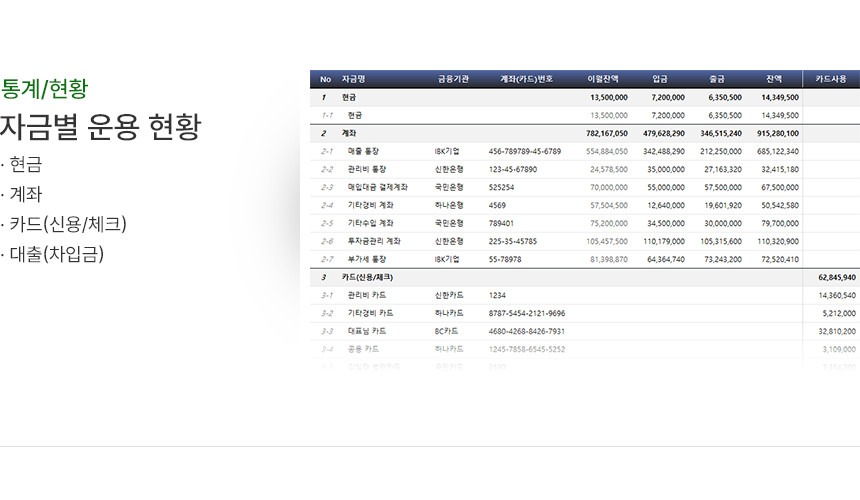
Task: Select the 투자금관리 계좌 row
Action: (x=374, y=241)
